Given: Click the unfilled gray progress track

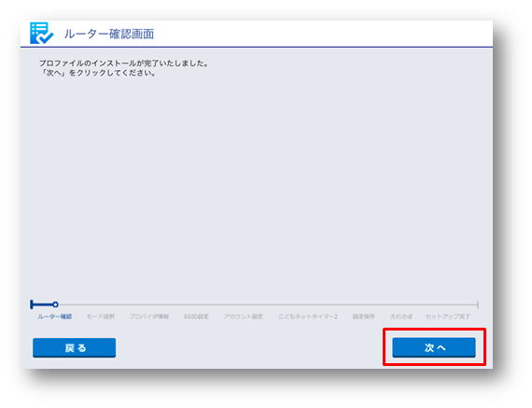Looking at the screenshot, I should click(x=267, y=304).
